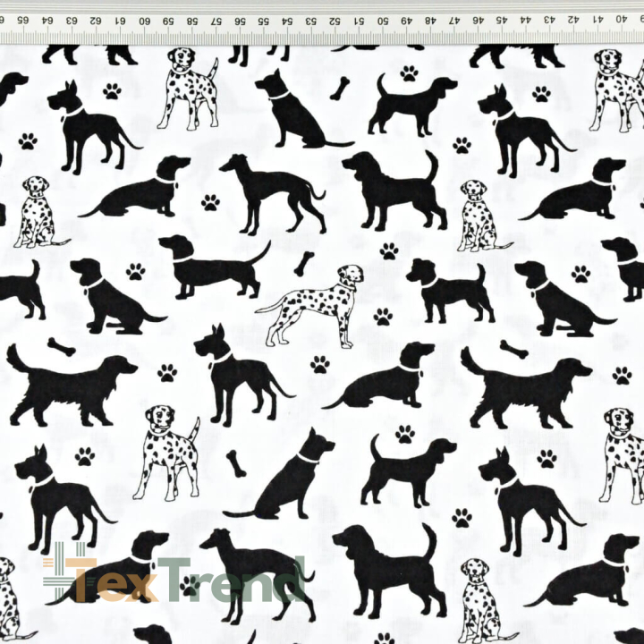This screenshot has width=644, height=644.
Task: Select the paw print nearest the ruler
Action: click(x=409, y=72)
